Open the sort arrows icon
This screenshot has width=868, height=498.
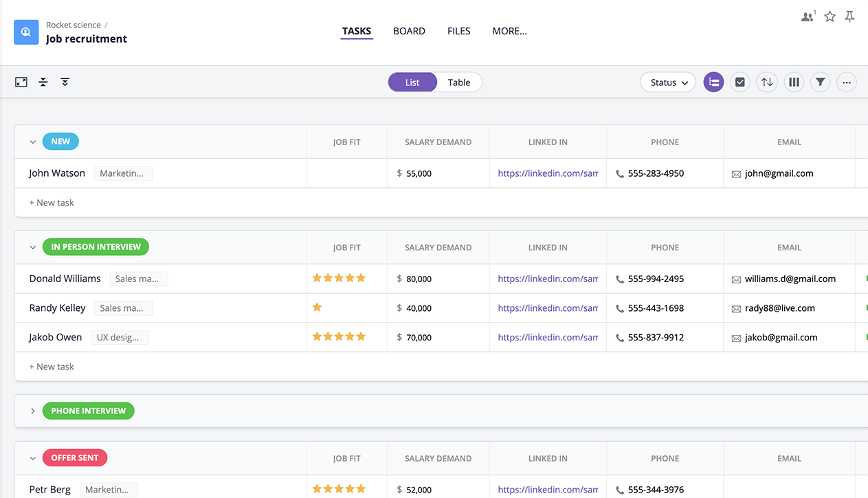[767, 83]
